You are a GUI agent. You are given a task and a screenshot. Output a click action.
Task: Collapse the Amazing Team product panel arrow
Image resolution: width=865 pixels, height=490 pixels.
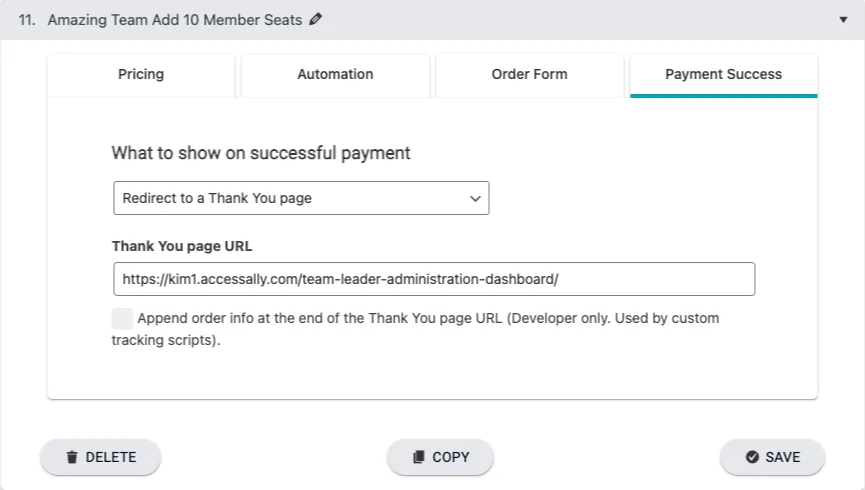pos(843,19)
